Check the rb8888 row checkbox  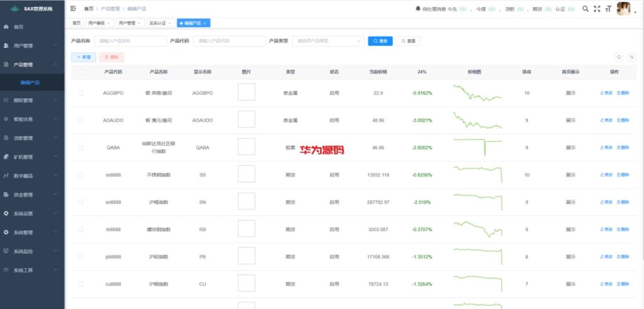tap(80, 229)
